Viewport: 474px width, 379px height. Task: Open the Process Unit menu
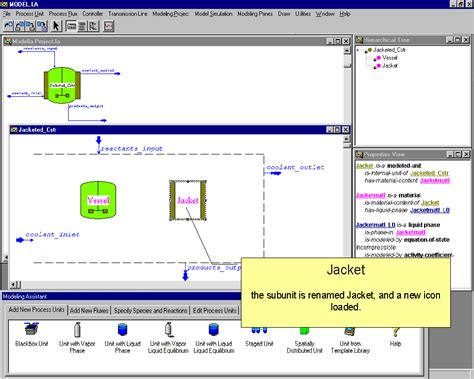pyautogui.click(x=30, y=14)
